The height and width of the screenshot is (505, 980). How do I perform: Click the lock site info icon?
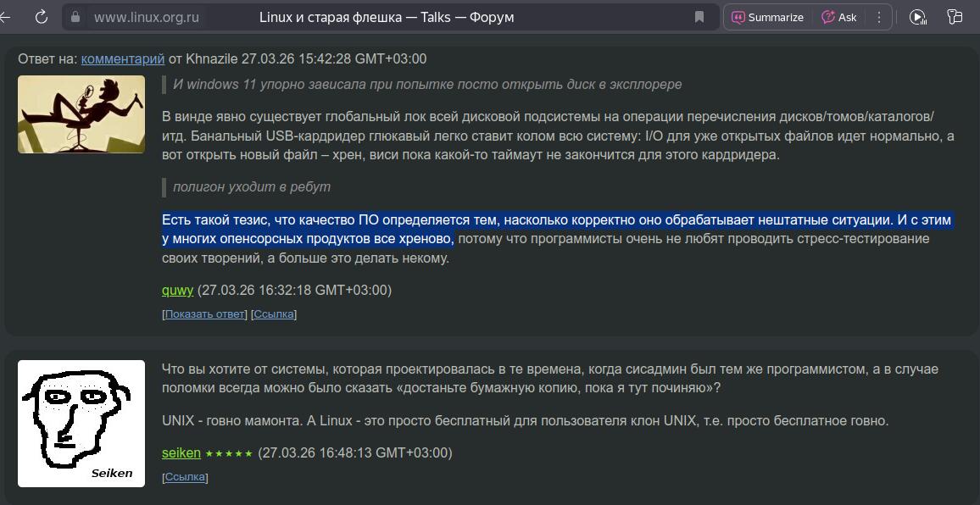click(75, 17)
